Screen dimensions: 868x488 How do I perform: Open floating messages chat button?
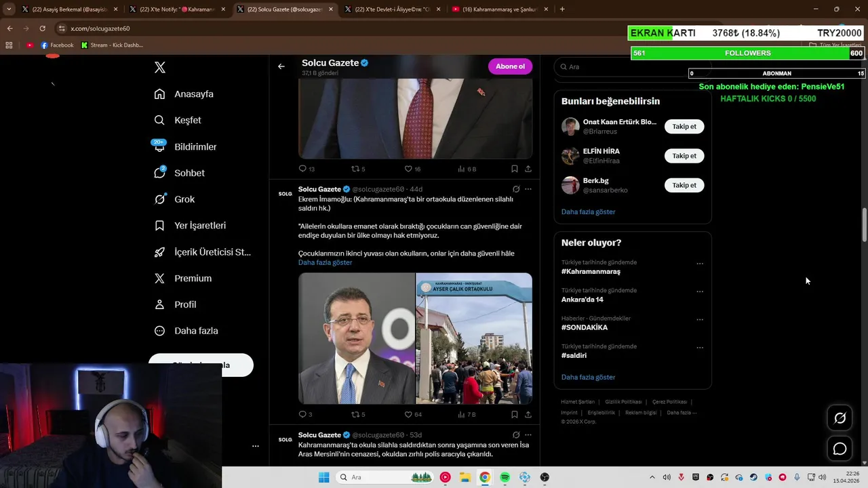pos(840,449)
